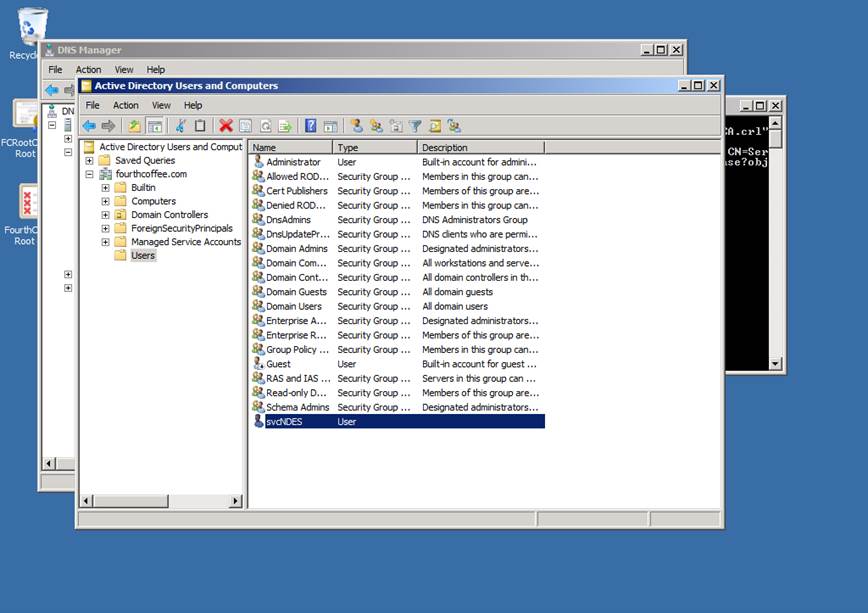Collapse the fourthcoffee.com domain node
The width and height of the screenshot is (868, 613).
90,174
